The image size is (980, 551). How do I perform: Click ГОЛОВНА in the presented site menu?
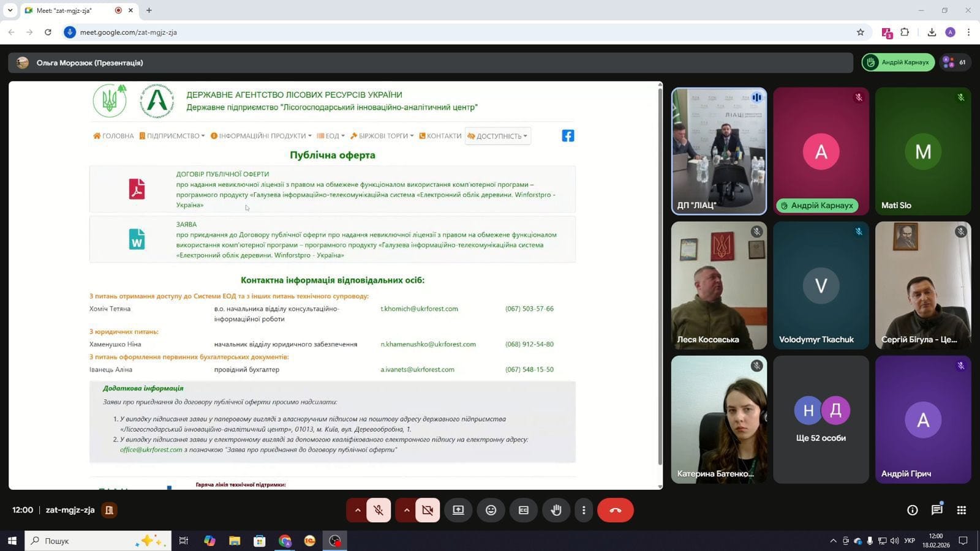coord(113,136)
